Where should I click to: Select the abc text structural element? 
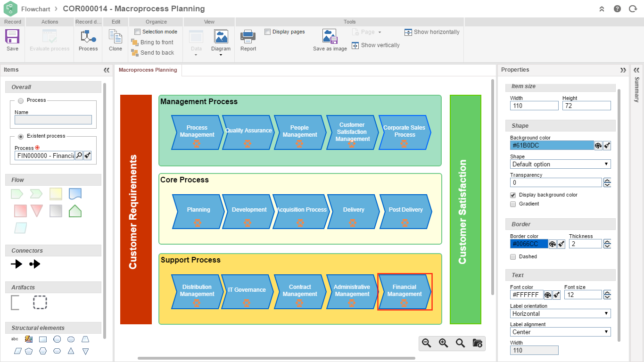point(15,339)
